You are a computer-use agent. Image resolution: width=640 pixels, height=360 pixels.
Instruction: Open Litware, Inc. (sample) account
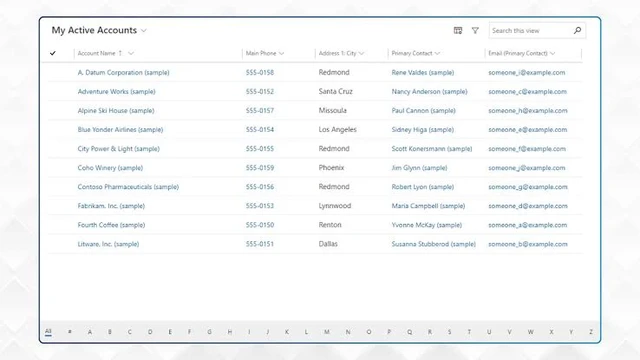108,244
